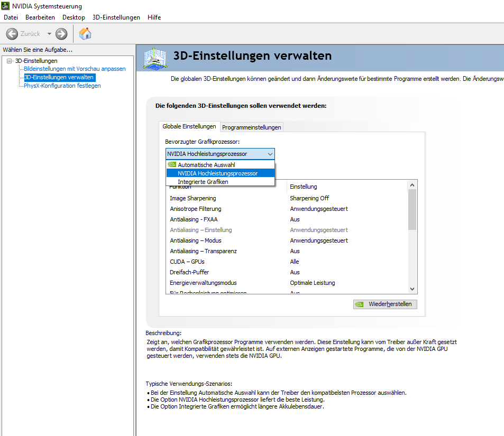Click the settings list scroll down arrow
504x436 pixels.
(x=413, y=289)
